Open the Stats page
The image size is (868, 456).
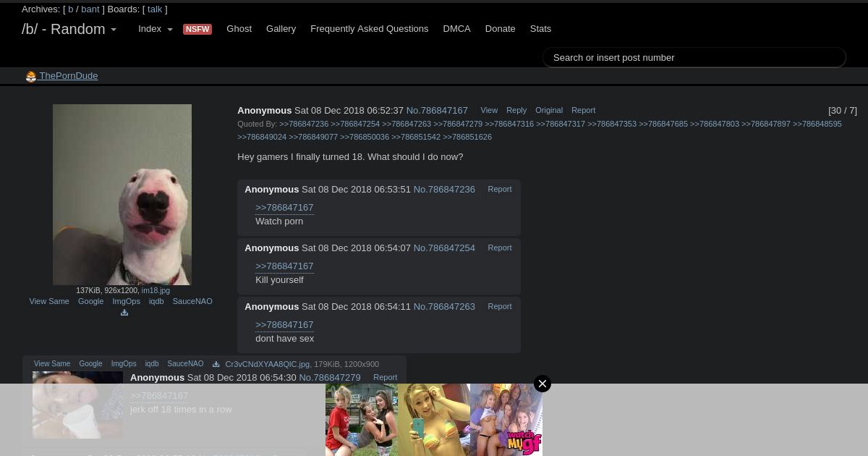540,29
